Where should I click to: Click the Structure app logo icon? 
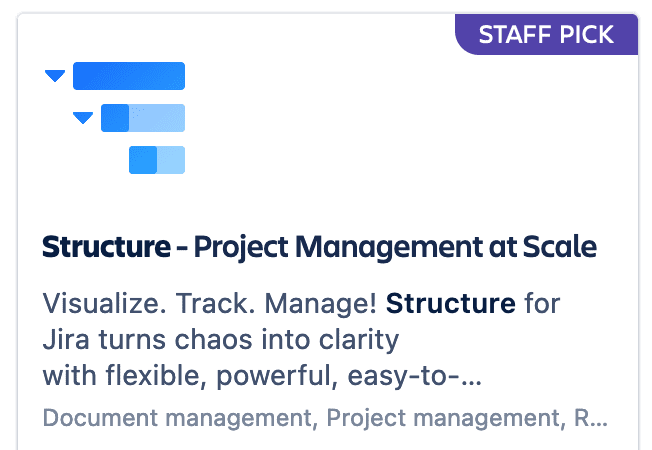pos(115,118)
